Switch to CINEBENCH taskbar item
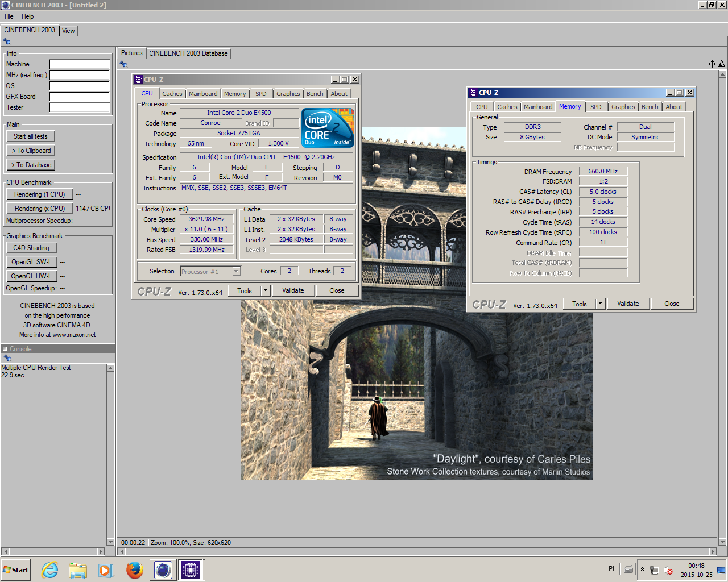Screen dimensions: 728x582 coord(163,569)
